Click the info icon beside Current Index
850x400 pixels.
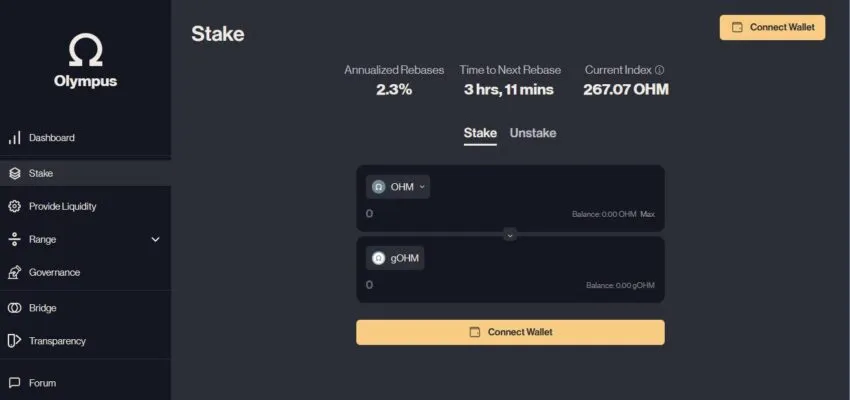coord(660,70)
